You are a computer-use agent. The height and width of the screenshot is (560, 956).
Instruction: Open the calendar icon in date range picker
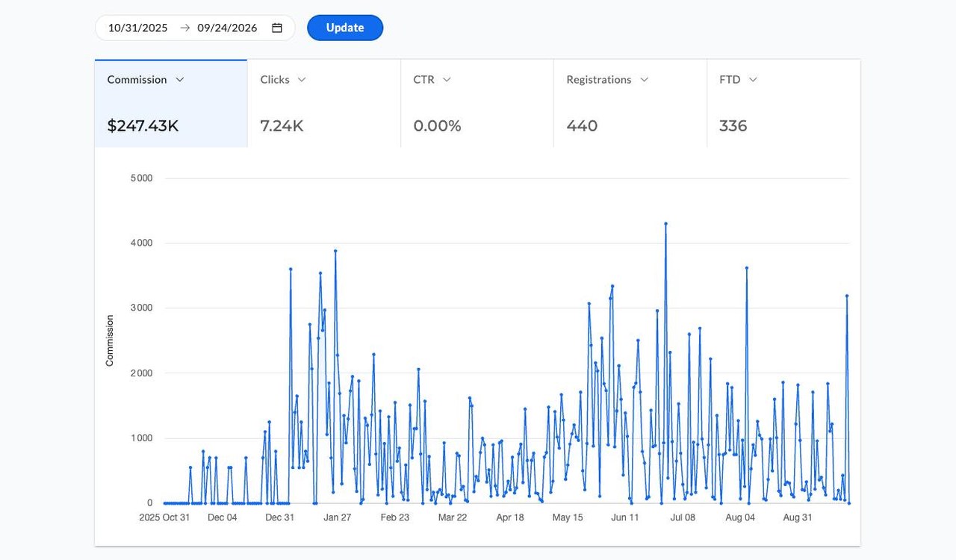point(277,28)
